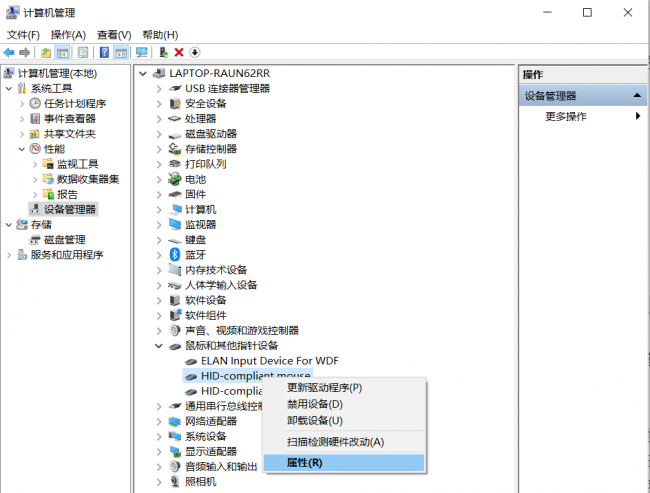Choose 属性(R) from context menu
650x493 pixels.
point(344,463)
